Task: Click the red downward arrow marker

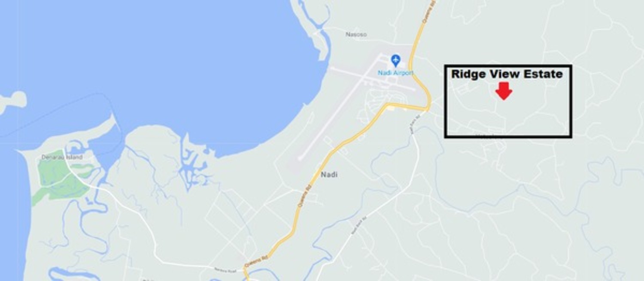Action: point(504,91)
